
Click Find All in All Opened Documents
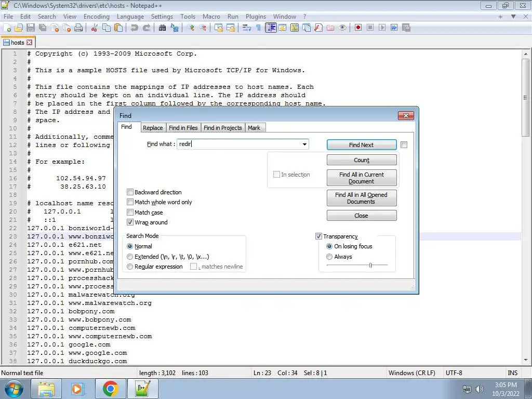pos(362,198)
